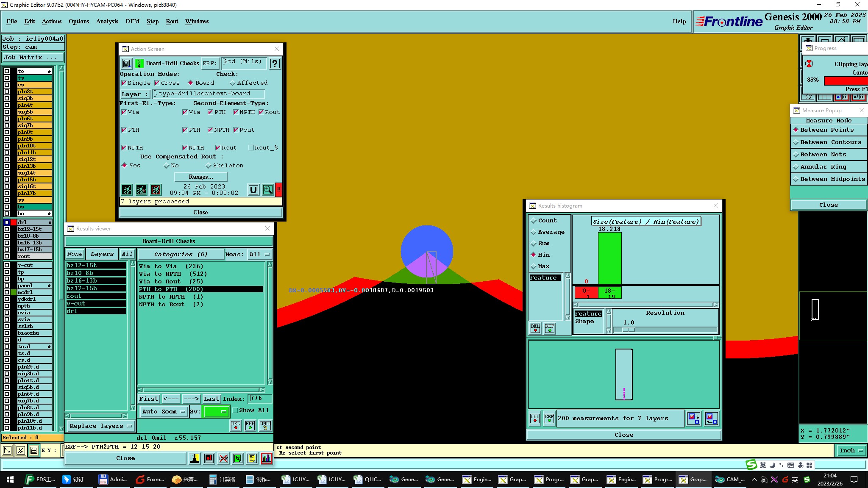Click the yellow notes report icon
The image size is (868, 488).
252,458
